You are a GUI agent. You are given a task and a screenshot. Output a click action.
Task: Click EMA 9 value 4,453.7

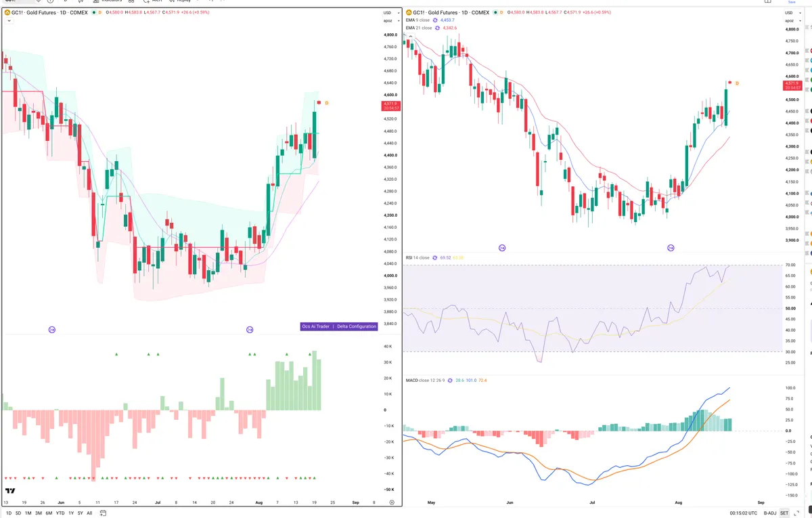(x=448, y=21)
